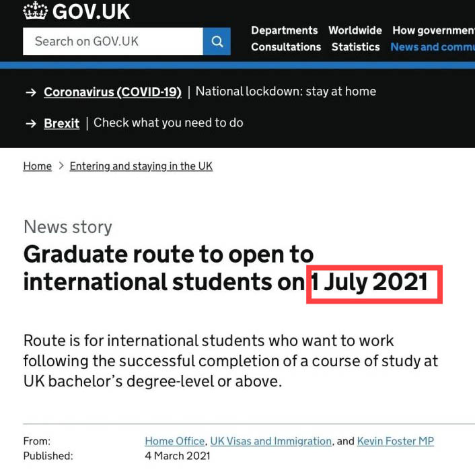Open the Coronavirus (COVID-19) link

click(x=112, y=92)
